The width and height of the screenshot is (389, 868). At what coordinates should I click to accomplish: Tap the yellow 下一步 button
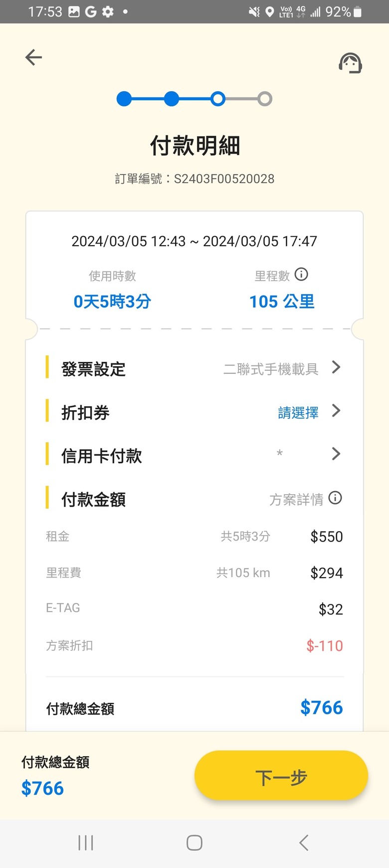tap(281, 776)
